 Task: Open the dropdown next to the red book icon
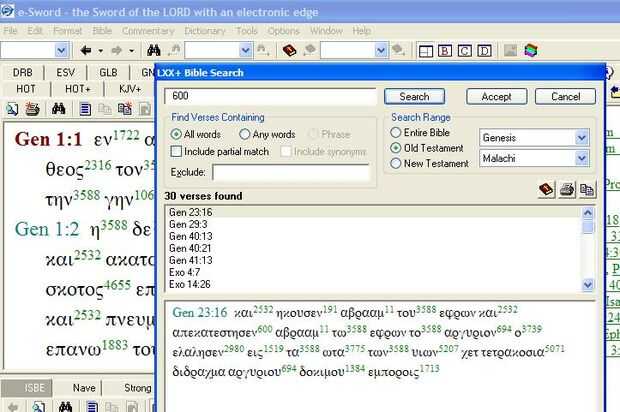[x=381, y=51]
